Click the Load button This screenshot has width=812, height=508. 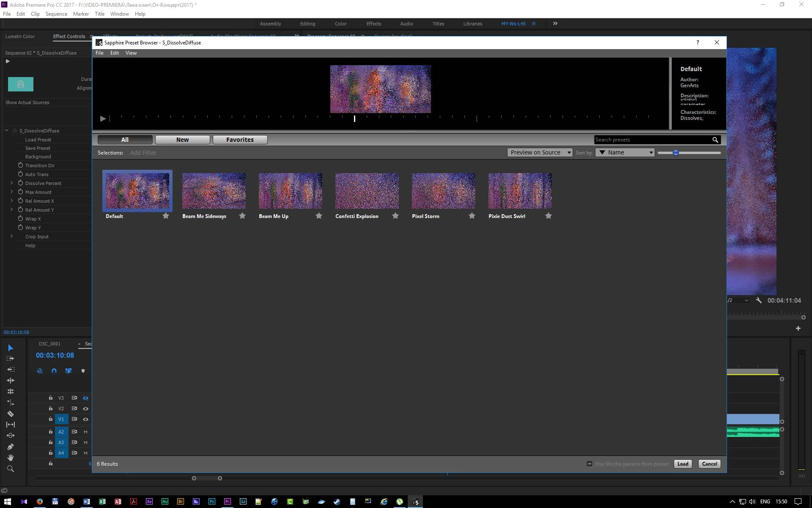(683, 464)
